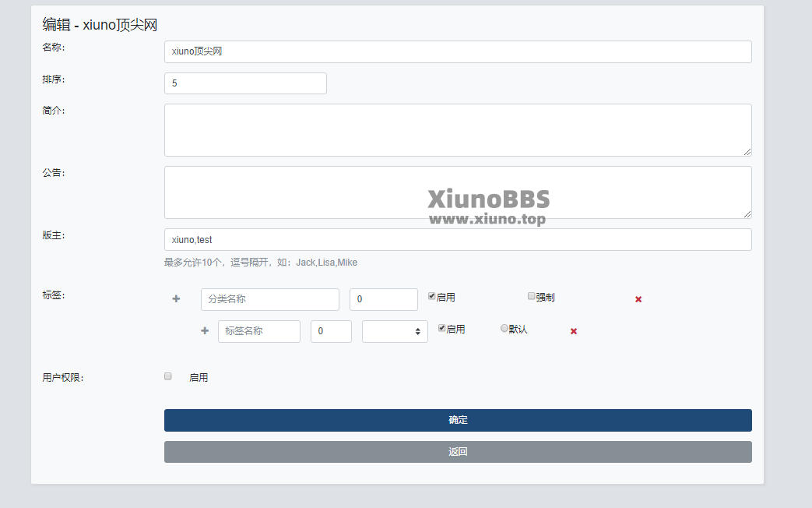Select the 默认 radio button
This screenshot has height=508, width=812.
[504, 328]
